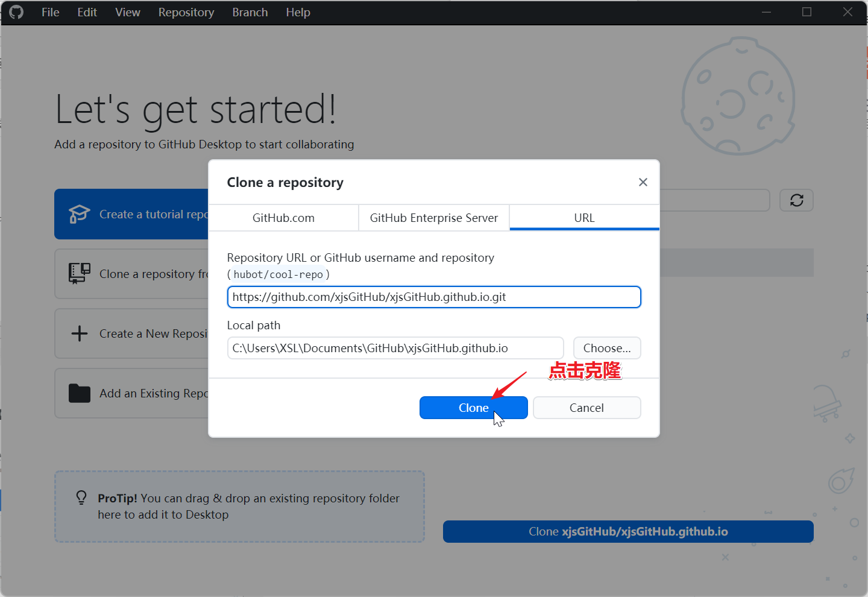Click Clone xjsGitHub/xjsGitHub.github.io button at bottom
Screen dimensions: 868x597
coord(628,531)
